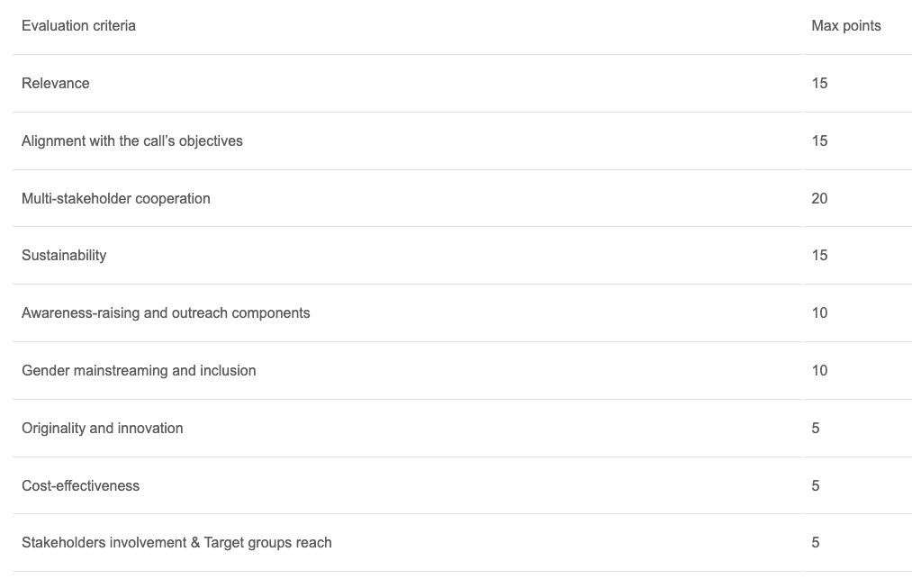This screenshot has width=912, height=588.
Task: Click the 20 points value
Action: pos(819,199)
